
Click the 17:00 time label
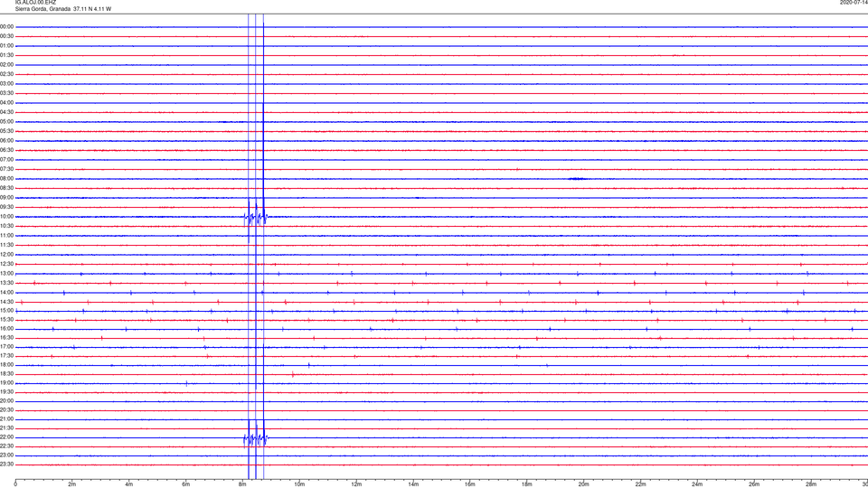point(7,347)
